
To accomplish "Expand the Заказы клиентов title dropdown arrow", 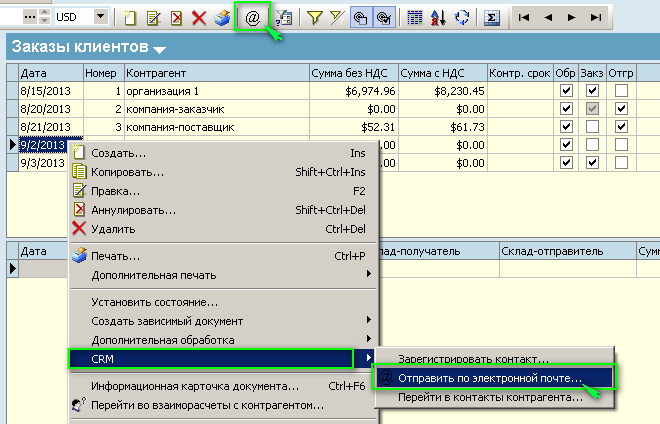I will [160, 50].
